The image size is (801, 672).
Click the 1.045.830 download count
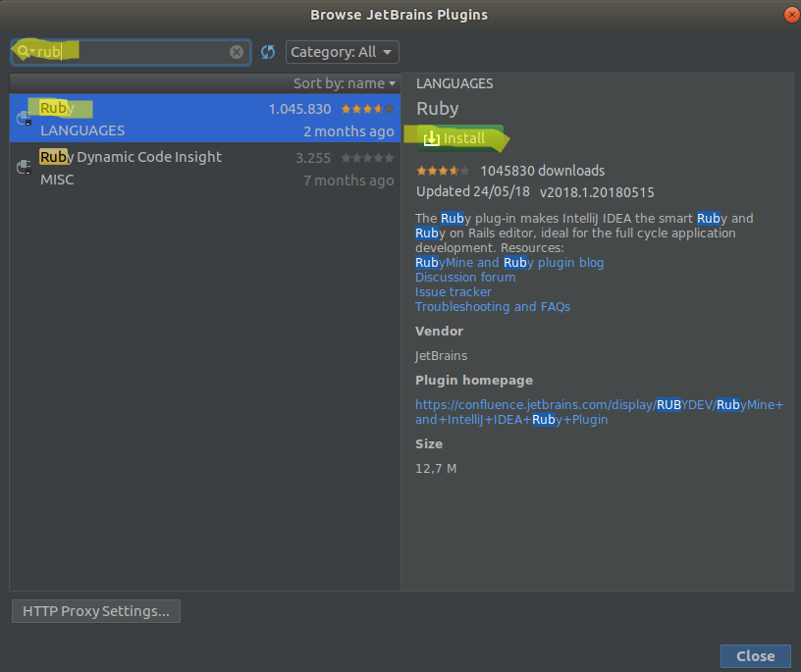click(x=299, y=109)
